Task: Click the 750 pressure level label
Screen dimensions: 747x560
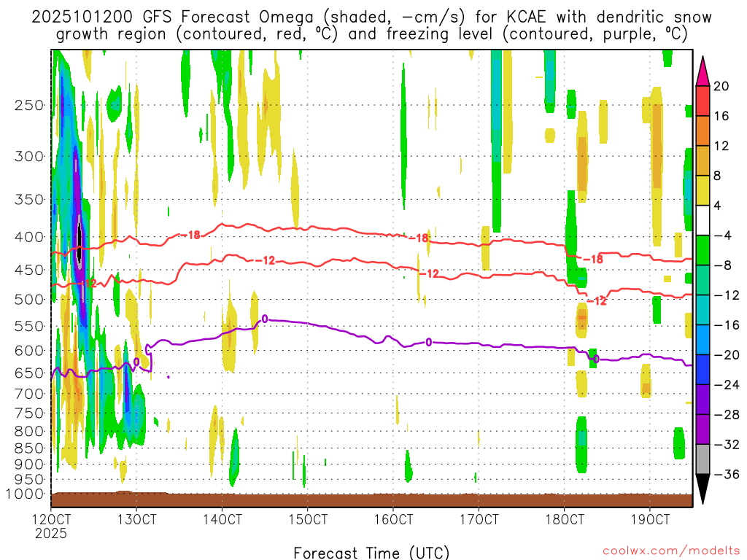Action: tap(29, 413)
